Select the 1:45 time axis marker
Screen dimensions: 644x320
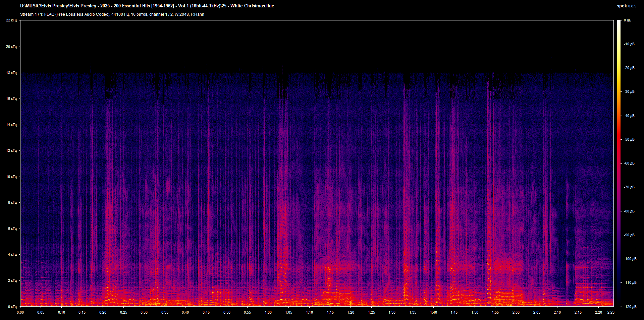click(x=454, y=312)
